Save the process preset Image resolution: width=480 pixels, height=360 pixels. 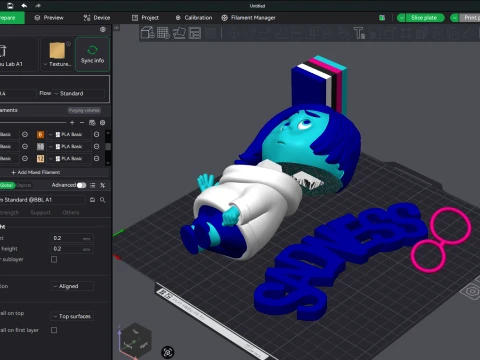coord(92,200)
